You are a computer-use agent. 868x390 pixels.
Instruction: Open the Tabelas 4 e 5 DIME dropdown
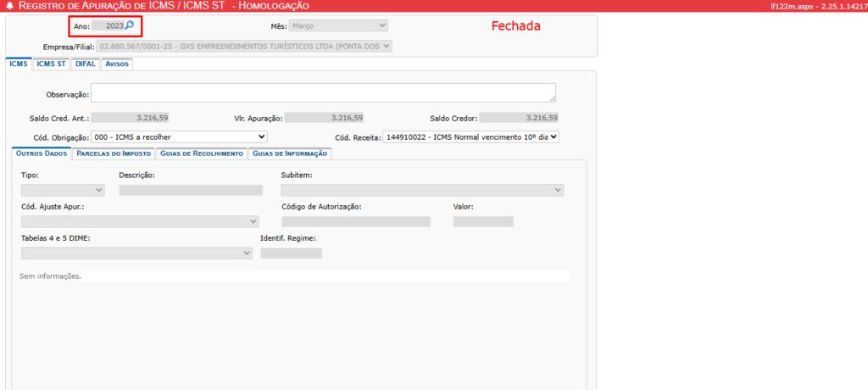pyautogui.click(x=136, y=253)
